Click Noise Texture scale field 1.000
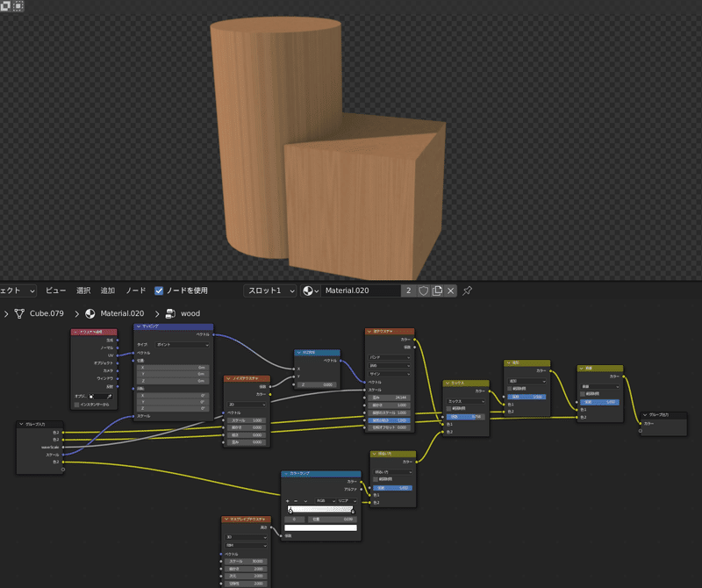Viewport: 702px width, 588px height. [x=247, y=420]
